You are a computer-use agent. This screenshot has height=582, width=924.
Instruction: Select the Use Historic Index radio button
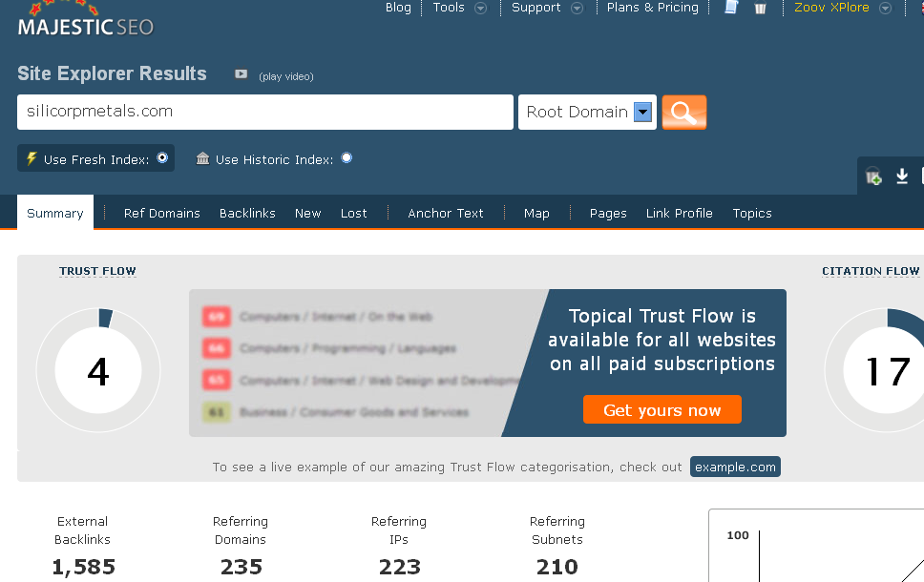click(346, 157)
